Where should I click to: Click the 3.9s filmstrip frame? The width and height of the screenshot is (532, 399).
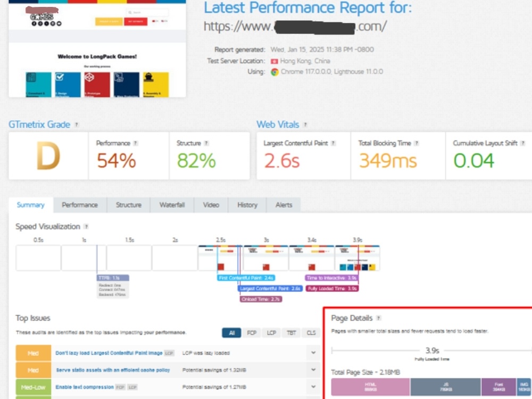pyautogui.click(x=358, y=258)
